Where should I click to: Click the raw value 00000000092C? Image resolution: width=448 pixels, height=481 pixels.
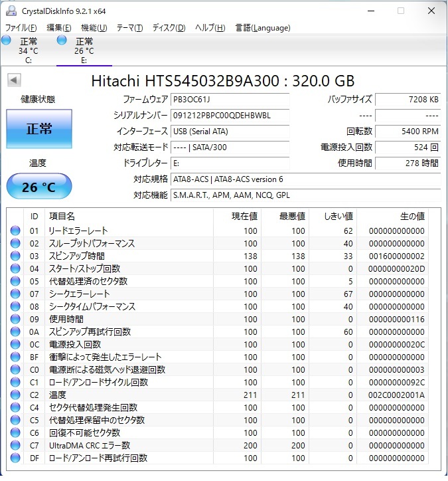point(396,383)
